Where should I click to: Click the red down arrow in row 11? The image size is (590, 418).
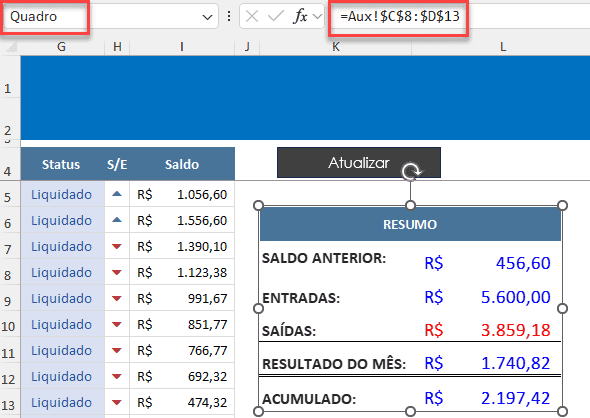click(117, 350)
